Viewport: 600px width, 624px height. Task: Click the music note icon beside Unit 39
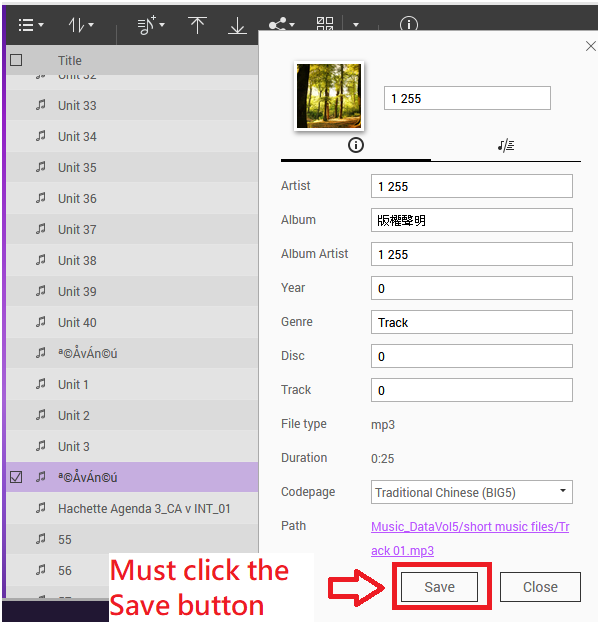[x=41, y=291]
